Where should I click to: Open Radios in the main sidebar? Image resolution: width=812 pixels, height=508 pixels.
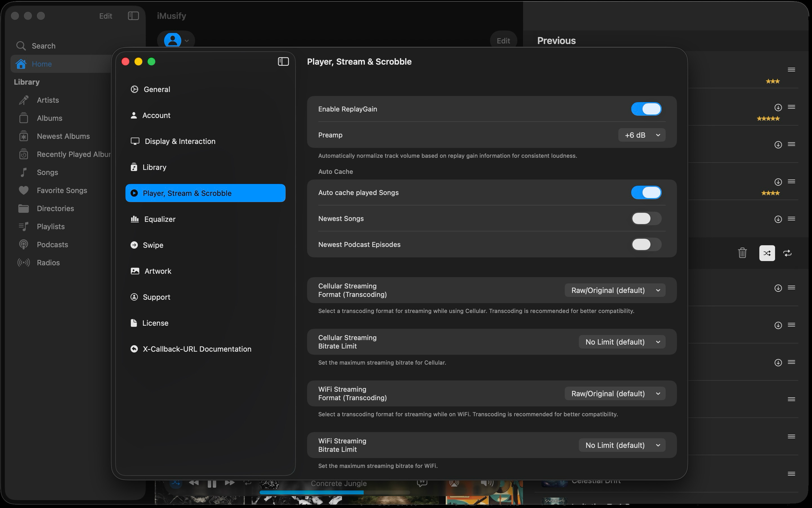48,263
